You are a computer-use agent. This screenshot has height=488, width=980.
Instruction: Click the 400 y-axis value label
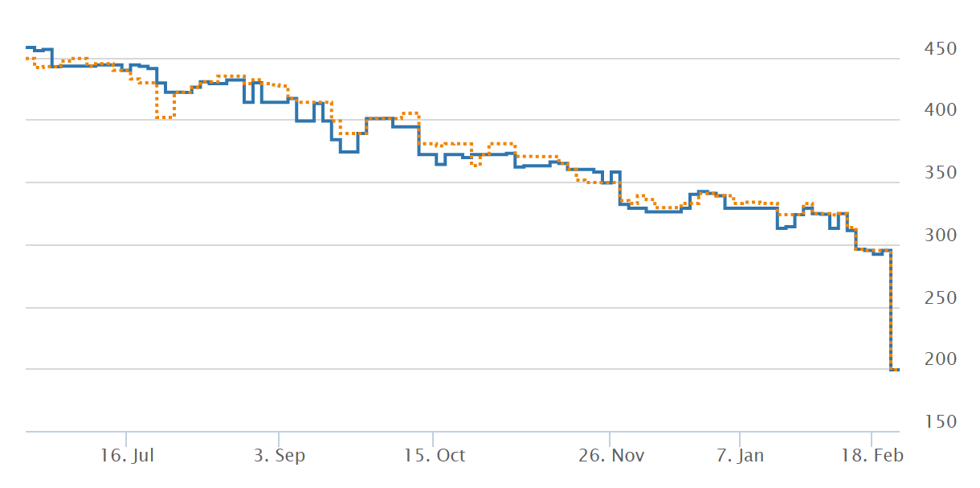(x=940, y=111)
